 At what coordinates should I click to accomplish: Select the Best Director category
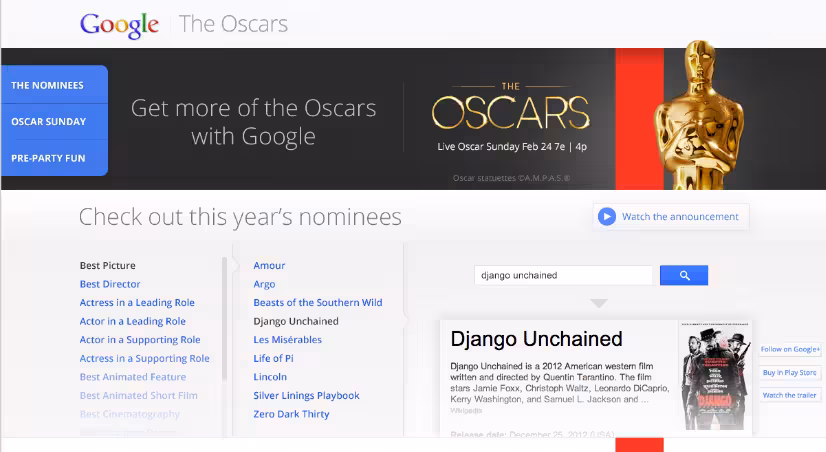110,284
